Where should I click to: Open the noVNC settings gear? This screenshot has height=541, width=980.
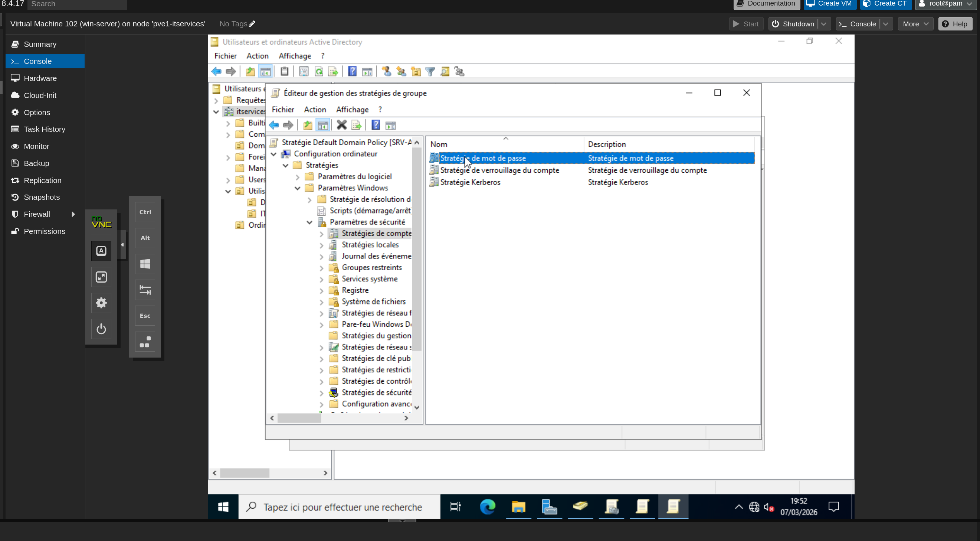click(101, 303)
